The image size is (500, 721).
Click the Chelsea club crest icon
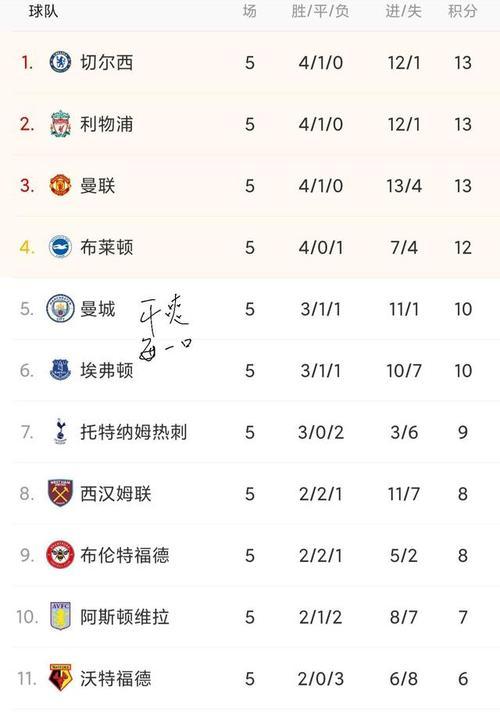[x=60, y=62]
